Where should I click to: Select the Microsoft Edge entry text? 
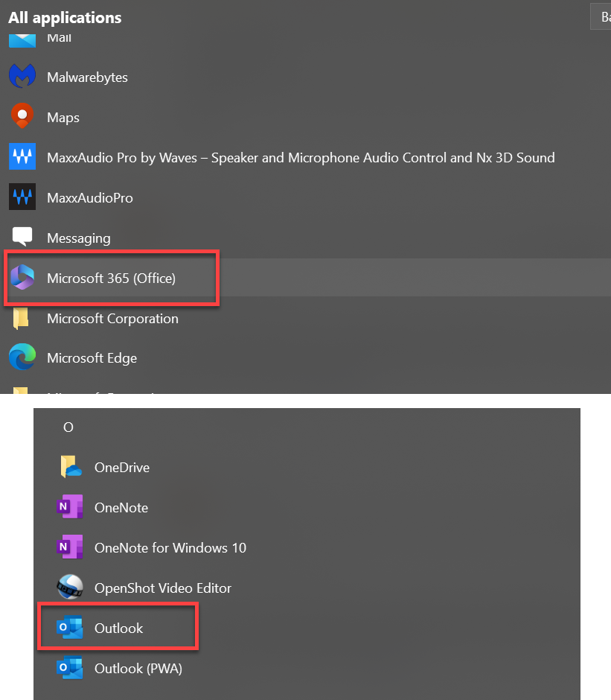point(92,358)
